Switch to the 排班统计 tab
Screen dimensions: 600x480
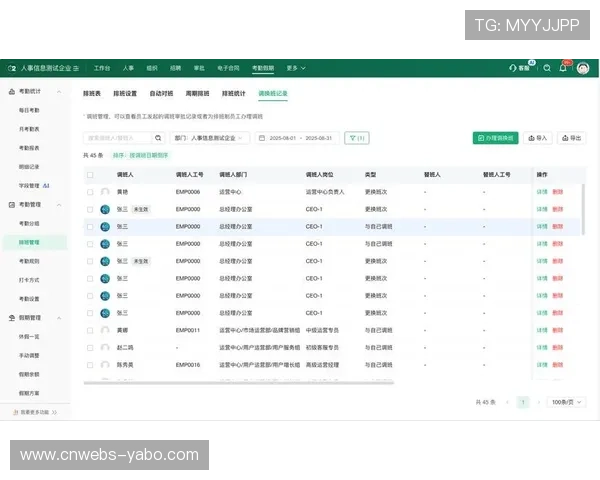[x=233, y=93]
